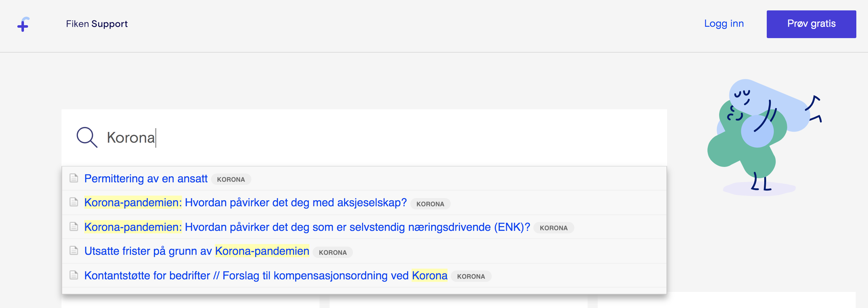
Task: Click KORONA tag next to Permittering result
Action: point(231,180)
